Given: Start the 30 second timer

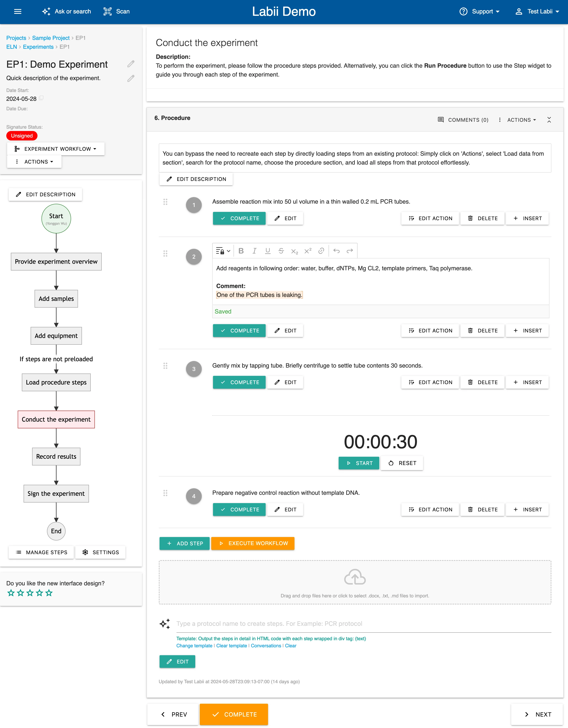Looking at the screenshot, I should tap(359, 463).
